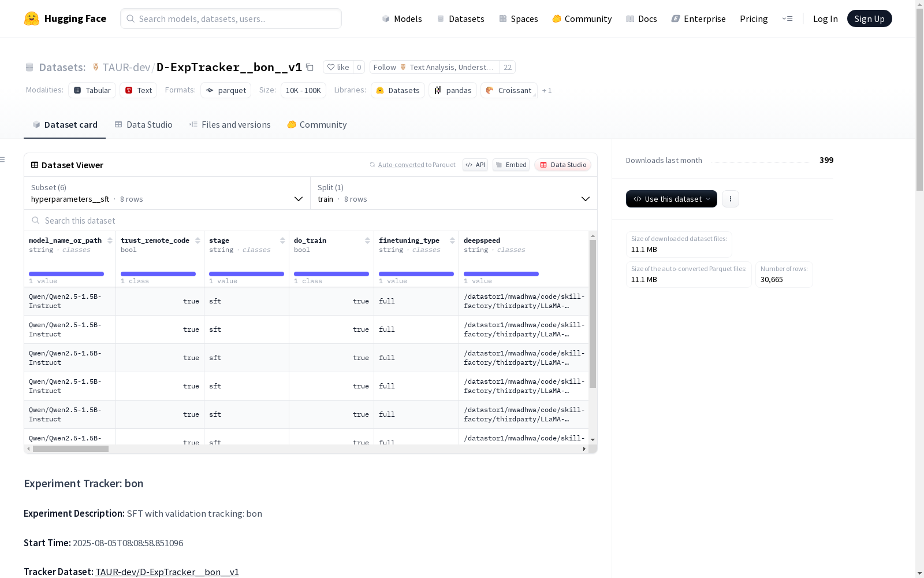The image size is (924, 578).
Task: Go to Datasets in the top navigation
Action: coord(460,18)
